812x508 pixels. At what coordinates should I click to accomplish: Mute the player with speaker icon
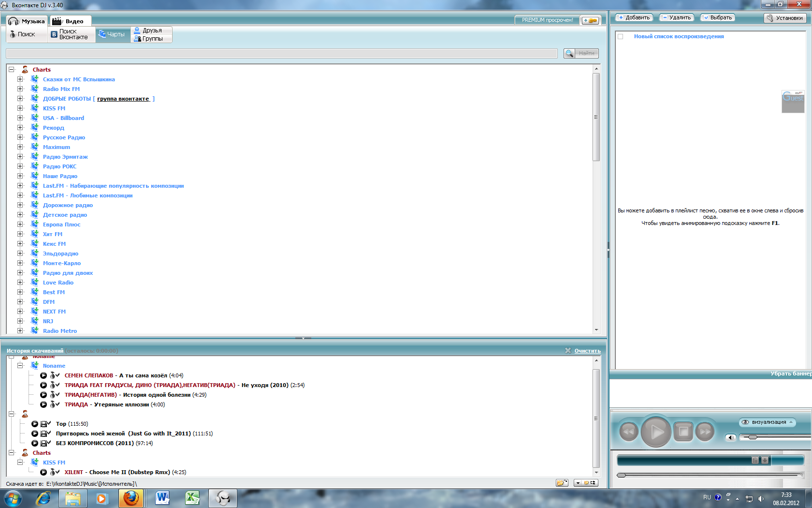[731, 437]
